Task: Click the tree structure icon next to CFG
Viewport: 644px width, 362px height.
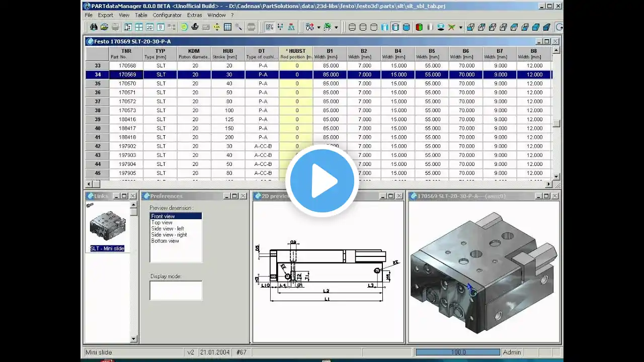Action: 280,27
